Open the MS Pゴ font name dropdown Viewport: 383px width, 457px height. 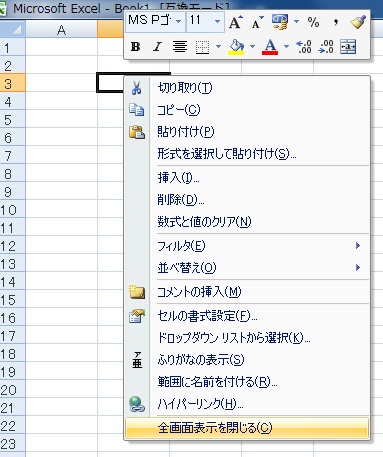(179, 22)
